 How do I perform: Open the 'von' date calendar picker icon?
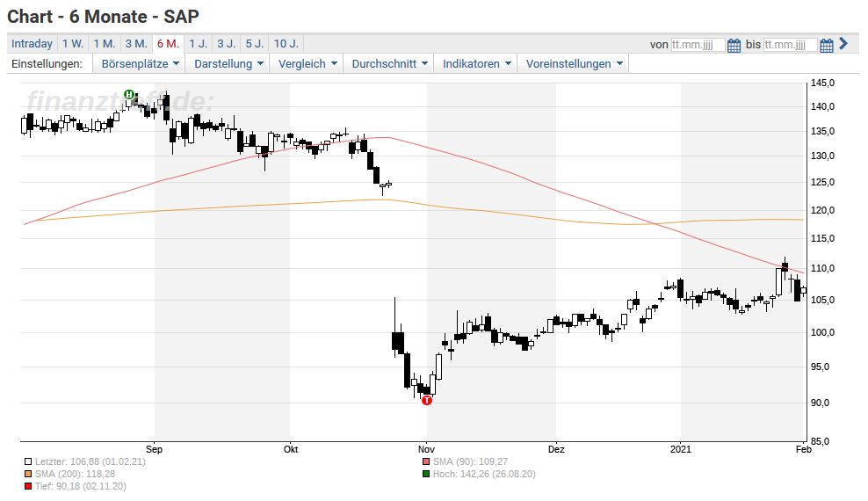coord(734,46)
